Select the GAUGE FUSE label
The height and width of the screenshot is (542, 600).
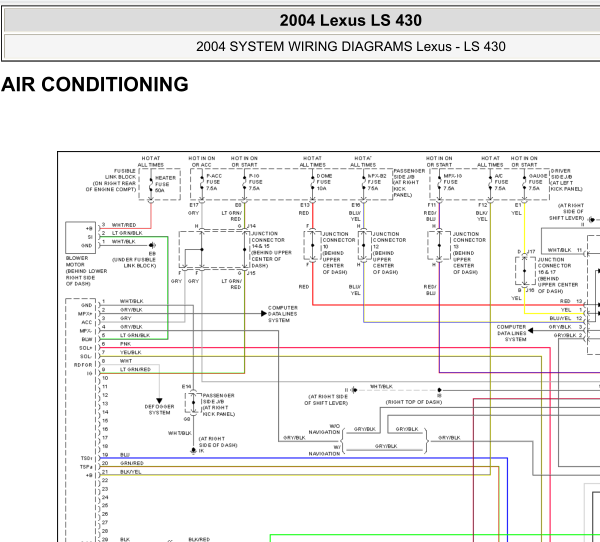538,182
